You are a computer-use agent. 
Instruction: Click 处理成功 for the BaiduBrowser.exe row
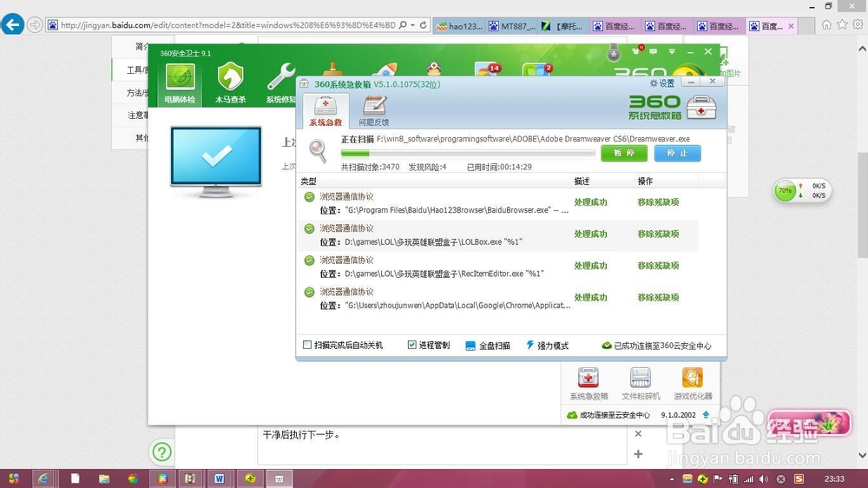coord(590,202)
